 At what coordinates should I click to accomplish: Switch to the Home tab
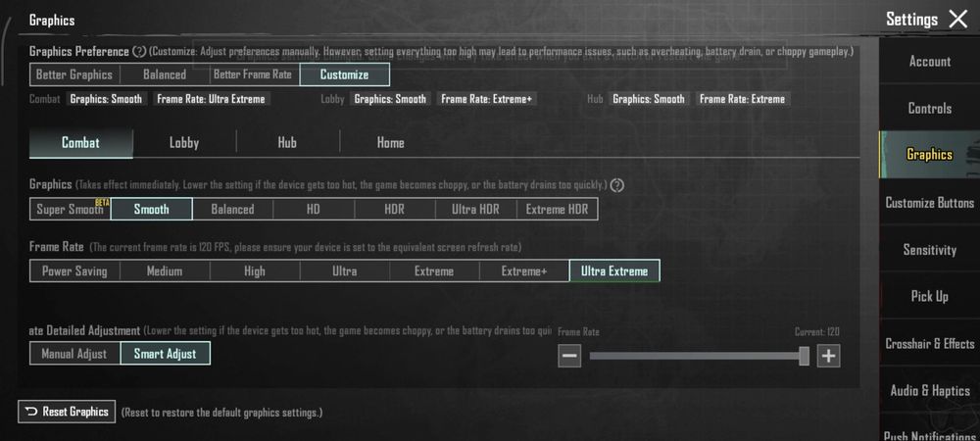[x=391, y=143]
